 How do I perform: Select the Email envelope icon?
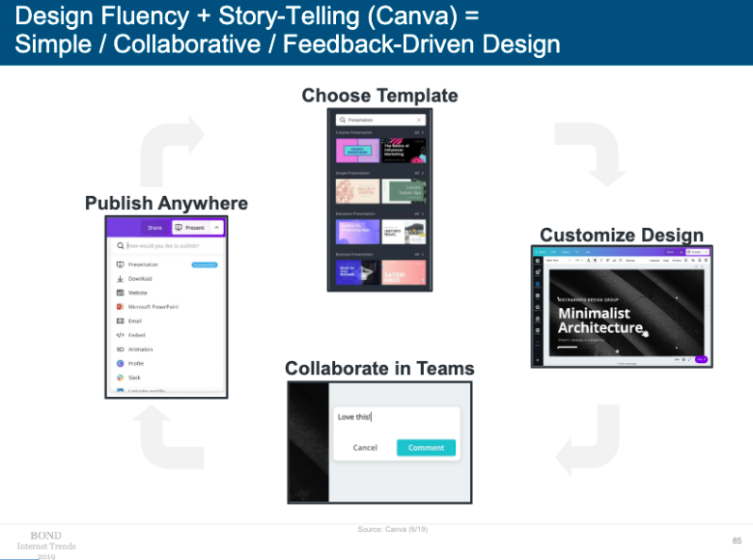(120, 321)
